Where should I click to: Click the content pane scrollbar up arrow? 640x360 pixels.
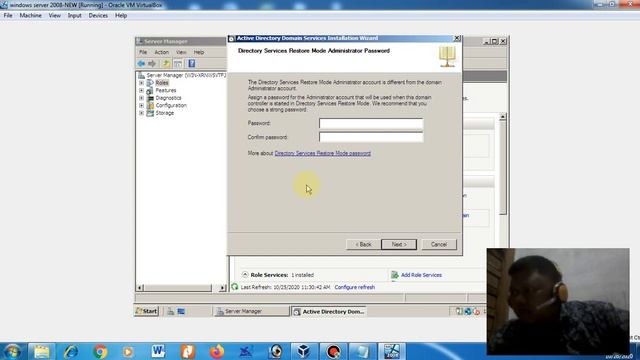click(x=502, y=117)
